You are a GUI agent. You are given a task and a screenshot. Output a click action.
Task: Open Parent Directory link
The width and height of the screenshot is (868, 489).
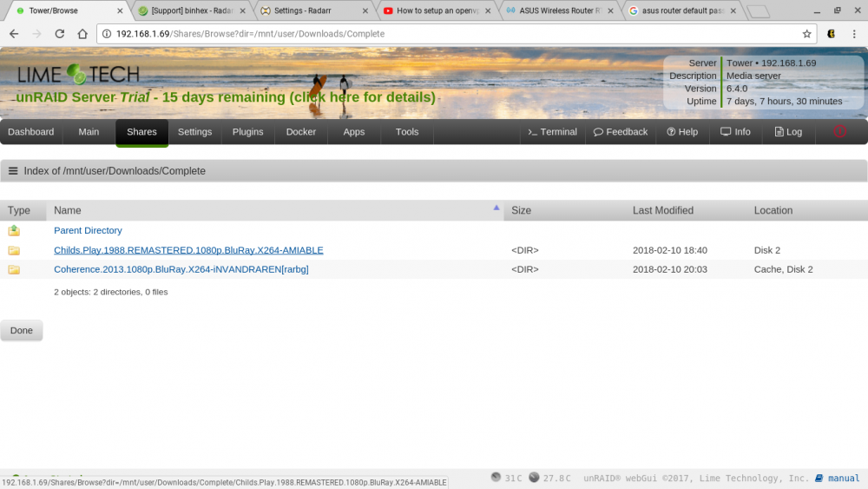pyautogui.click(x=88, y=230)
